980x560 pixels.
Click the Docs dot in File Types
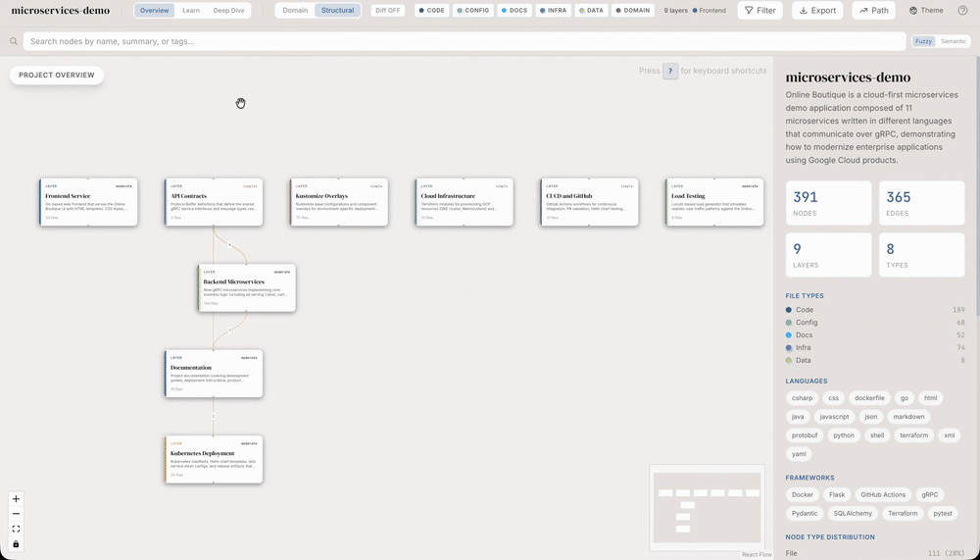(789, 334)
